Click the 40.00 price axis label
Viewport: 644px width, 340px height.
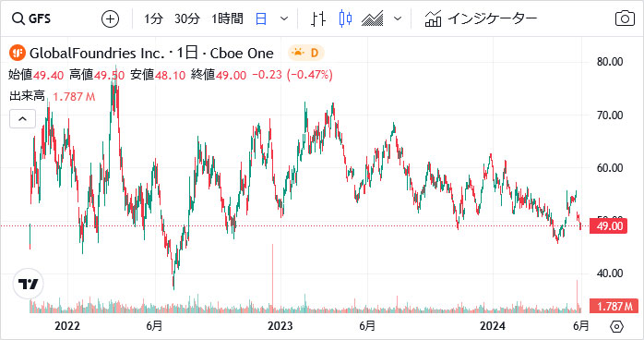click(610, 273)
